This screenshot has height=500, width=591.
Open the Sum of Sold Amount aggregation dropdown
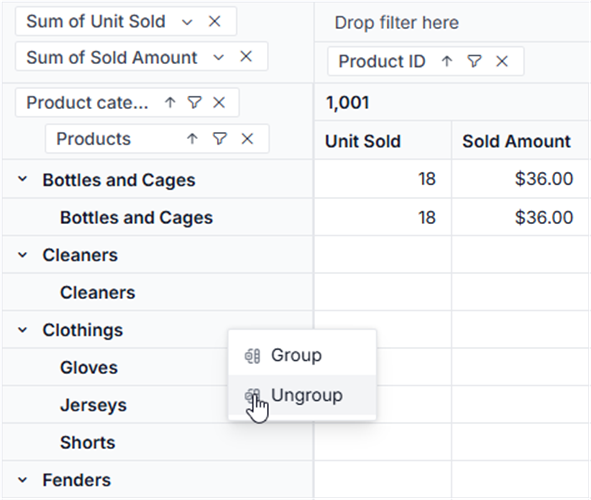(218, 58)
